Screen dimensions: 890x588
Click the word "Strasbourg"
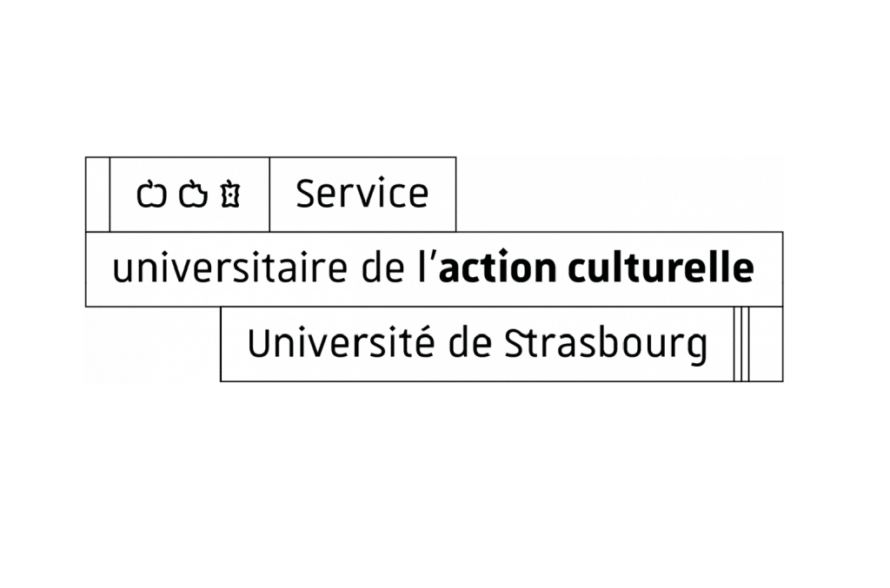[606, 345]
